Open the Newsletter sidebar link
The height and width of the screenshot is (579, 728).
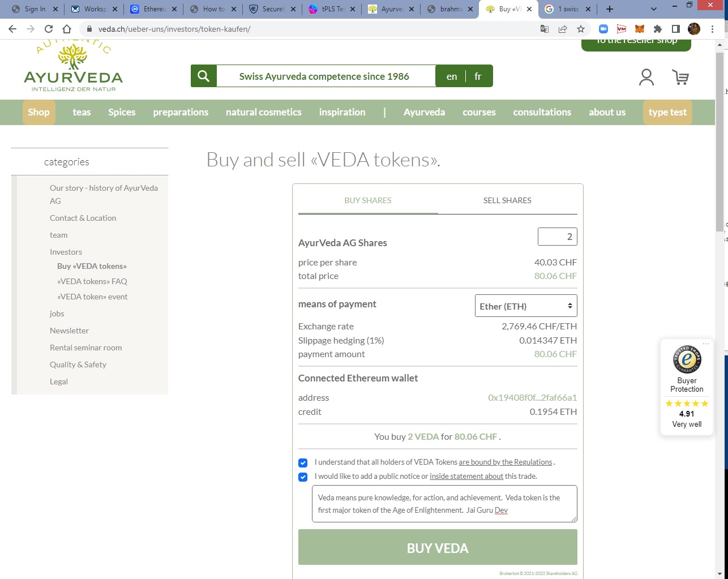(69, 331)
